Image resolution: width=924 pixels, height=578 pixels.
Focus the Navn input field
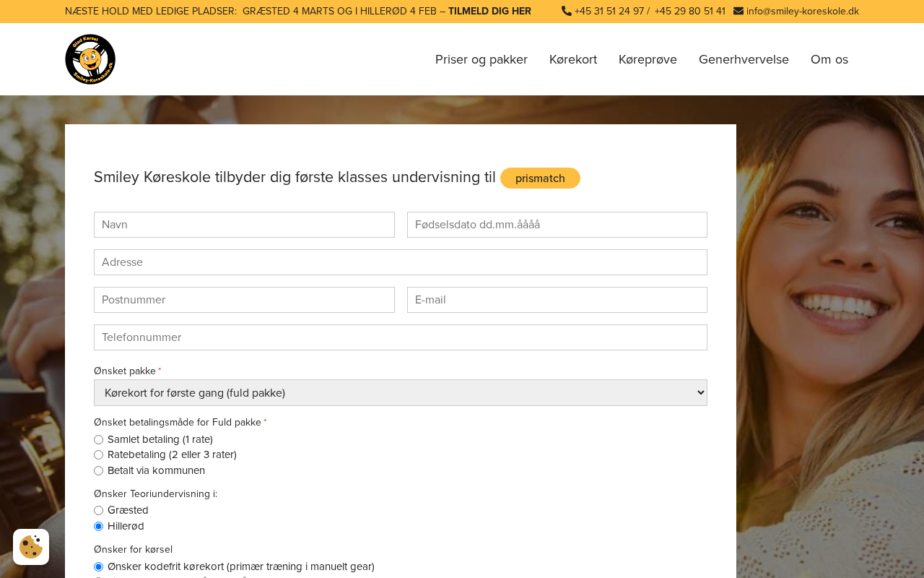coord(244,225)
